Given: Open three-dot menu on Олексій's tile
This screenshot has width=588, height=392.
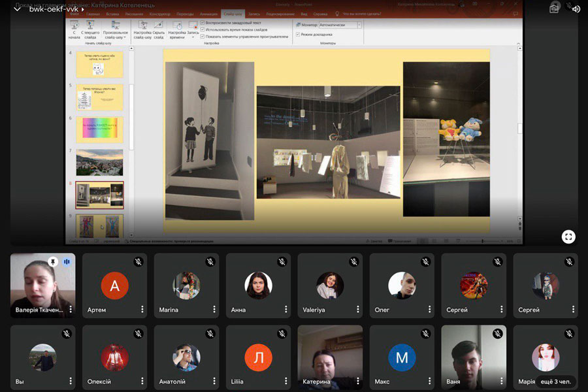Looking at the screenshot, I should click(x=142, y=382).
